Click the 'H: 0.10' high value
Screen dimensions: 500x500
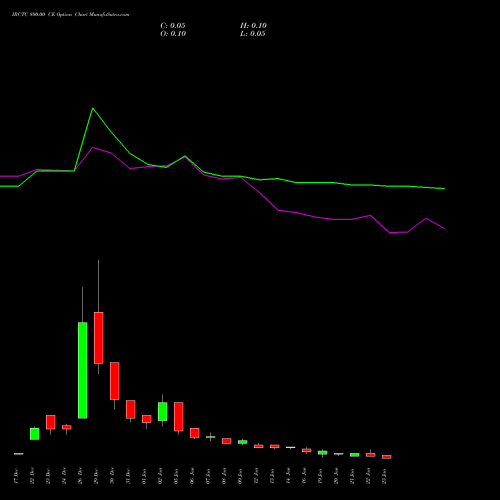(x=253, y=26)
